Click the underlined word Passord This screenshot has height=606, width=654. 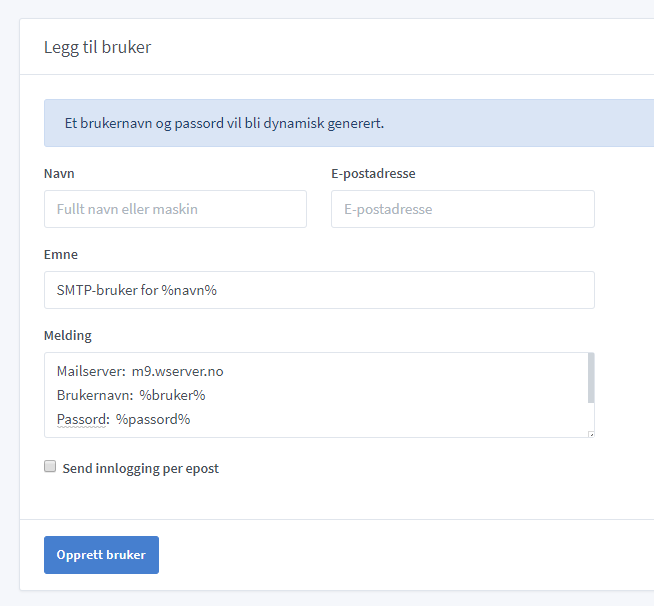tap(82, 419)
